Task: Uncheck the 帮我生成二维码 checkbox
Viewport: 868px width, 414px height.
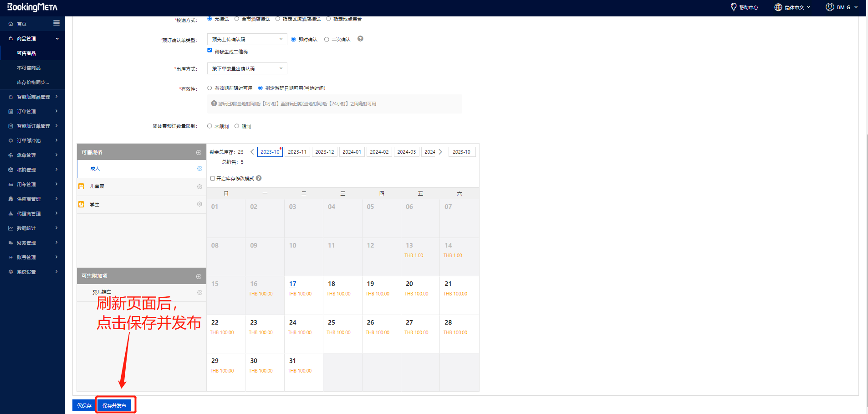Action: pyautogui.click(x=209, y=50)
